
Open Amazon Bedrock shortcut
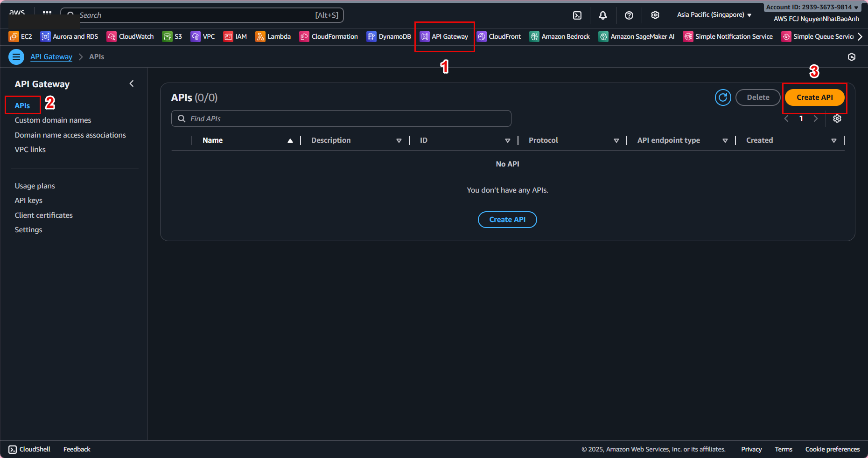(x=560, y=36)
